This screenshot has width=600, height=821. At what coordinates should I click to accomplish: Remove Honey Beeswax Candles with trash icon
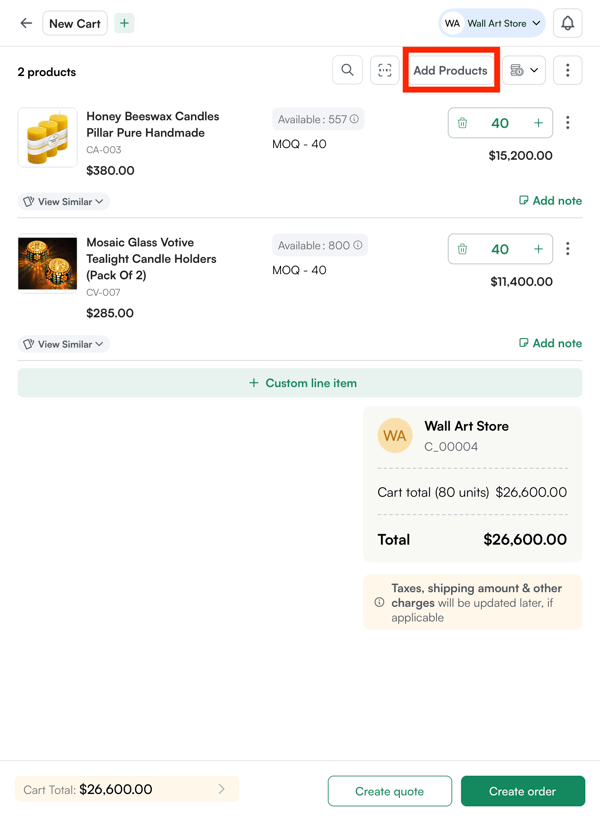coord(462,123)
